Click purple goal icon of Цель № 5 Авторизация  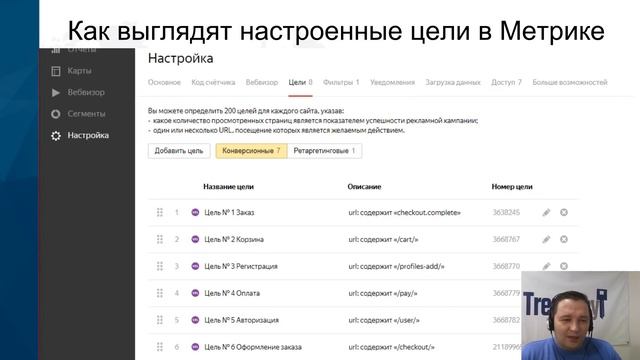(195, 320)
